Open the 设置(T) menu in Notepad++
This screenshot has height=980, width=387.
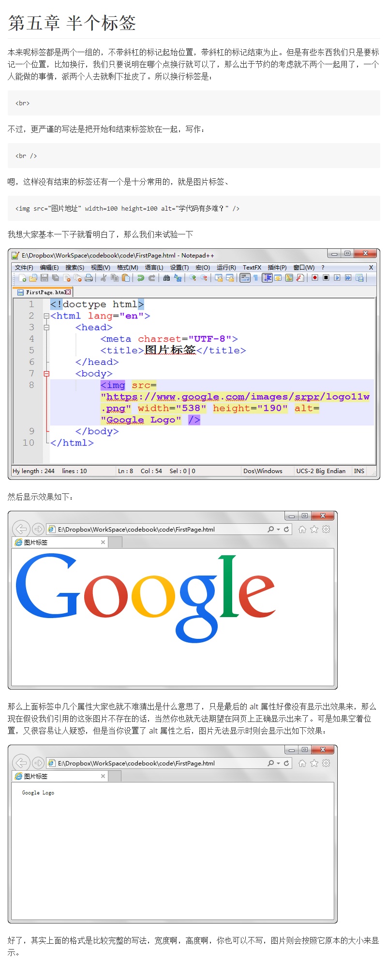pos(179,267)
